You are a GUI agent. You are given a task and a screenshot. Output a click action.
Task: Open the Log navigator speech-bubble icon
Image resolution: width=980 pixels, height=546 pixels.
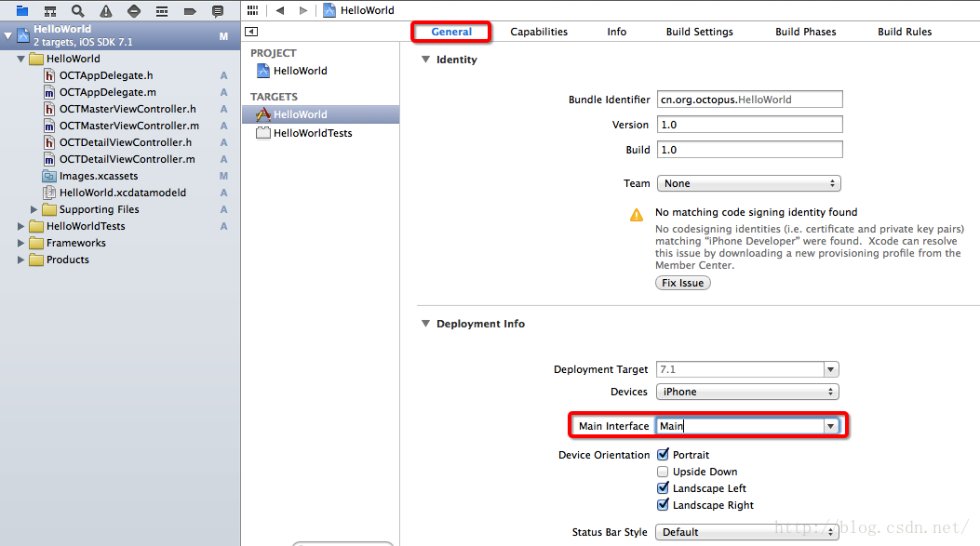pos(218,10)
